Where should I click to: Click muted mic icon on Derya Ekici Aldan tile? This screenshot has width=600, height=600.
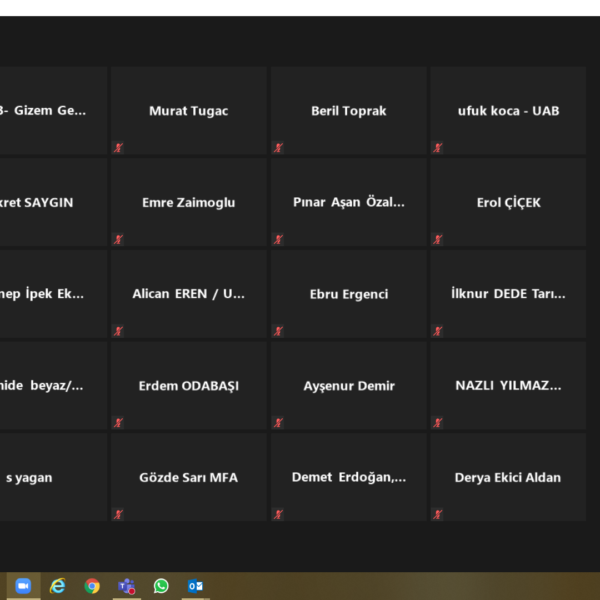click(x=438, y=515)
